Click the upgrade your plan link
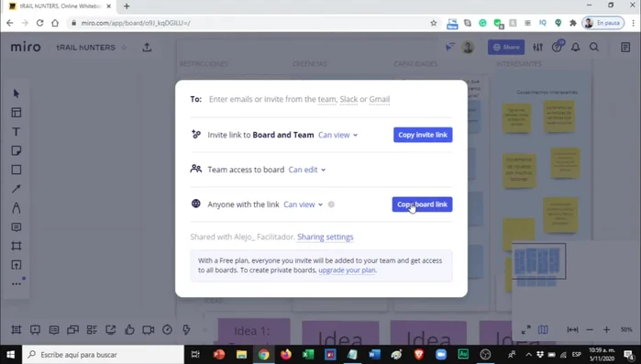Image resolution: width=641 pixels, height=364 pixels. click(x=347, y=270)
